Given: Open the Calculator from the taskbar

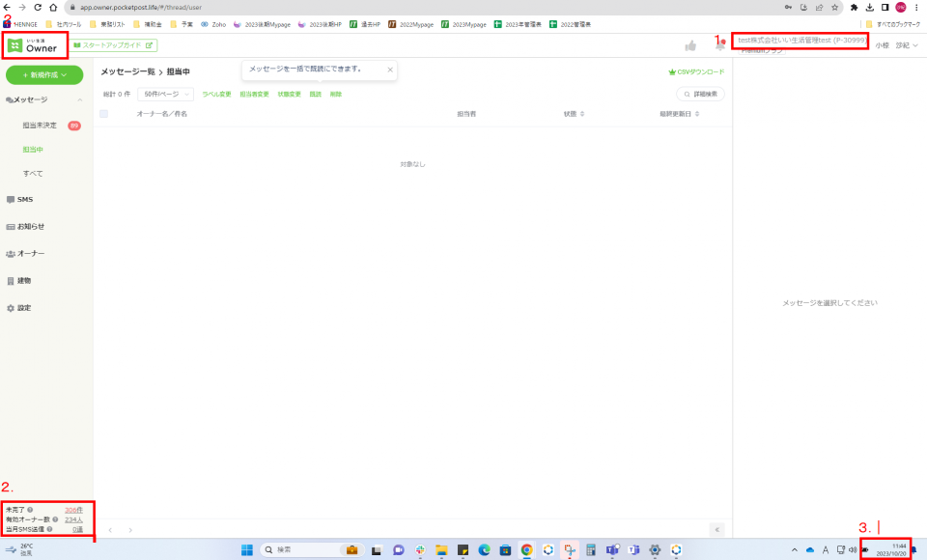Looking at the screenshot, I should click(x=591, y=550).
